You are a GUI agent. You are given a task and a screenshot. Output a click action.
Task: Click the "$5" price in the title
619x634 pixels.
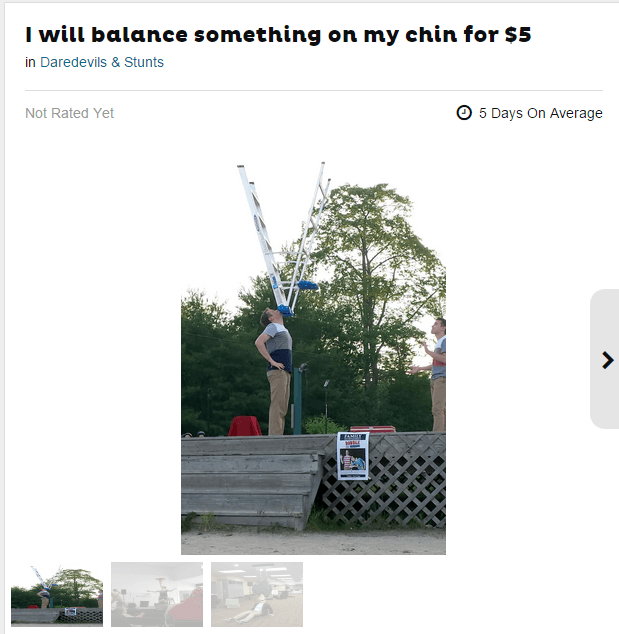tap(518, 35)
